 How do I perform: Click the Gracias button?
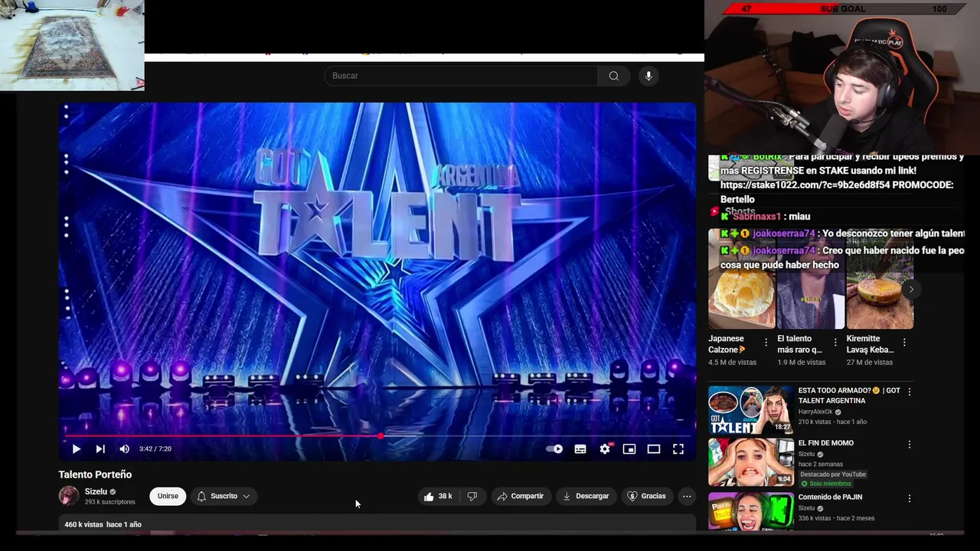click(x=647, y=496)
